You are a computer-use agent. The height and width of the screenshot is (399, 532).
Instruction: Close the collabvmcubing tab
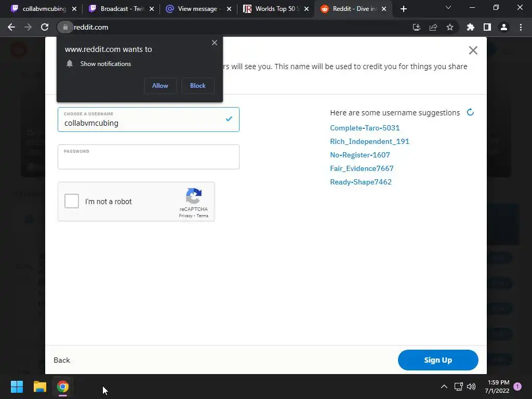[x=74, y=9]
